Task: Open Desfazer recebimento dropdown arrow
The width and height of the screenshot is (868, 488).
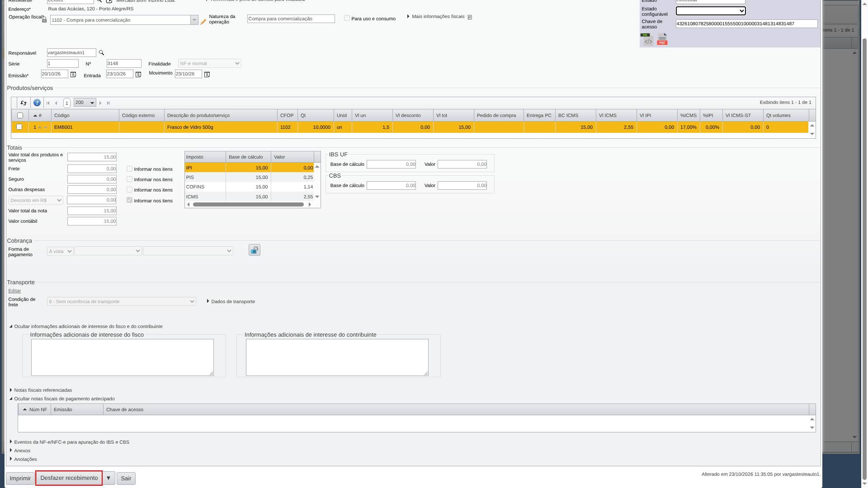Action: click(x=108, y=478)
